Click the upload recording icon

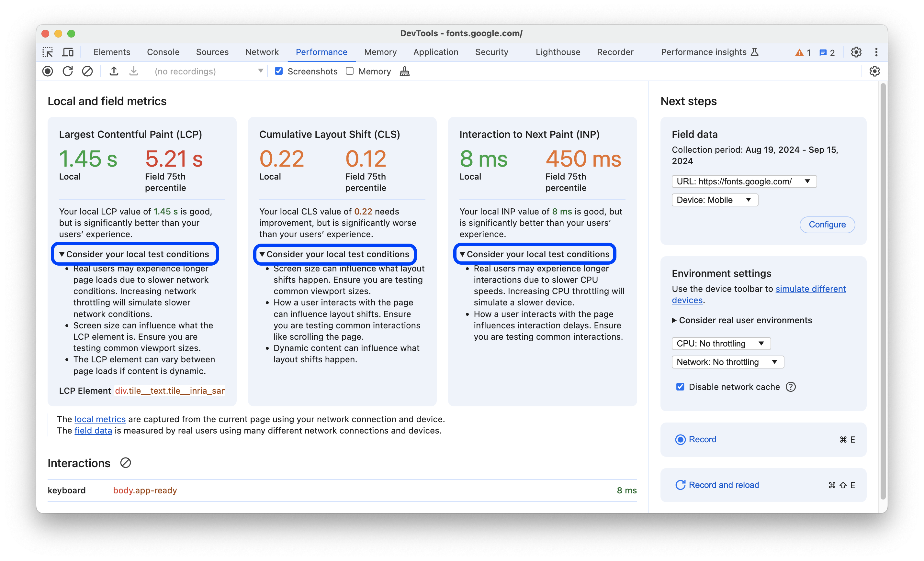click(114, 71)
